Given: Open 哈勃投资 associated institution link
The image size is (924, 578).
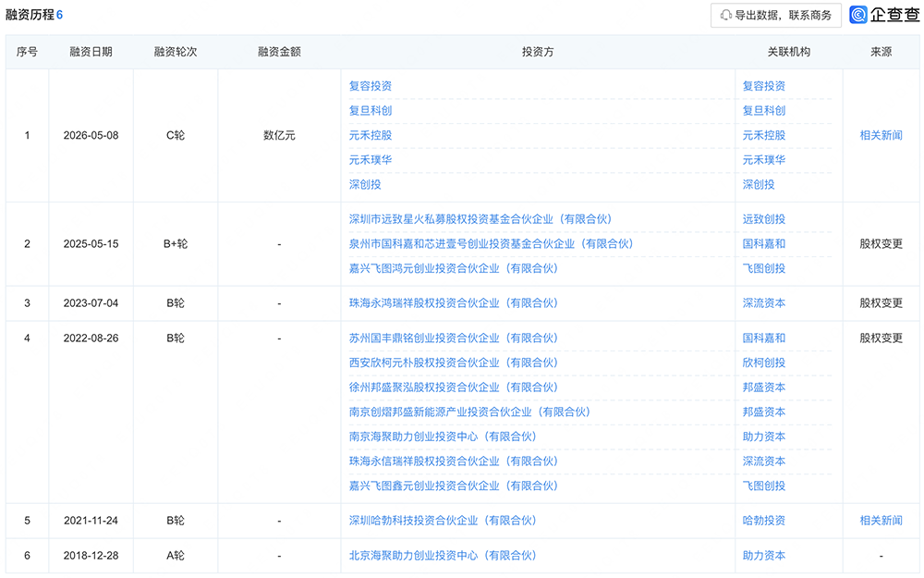Looking at the screenshot, I should point(764,521).
